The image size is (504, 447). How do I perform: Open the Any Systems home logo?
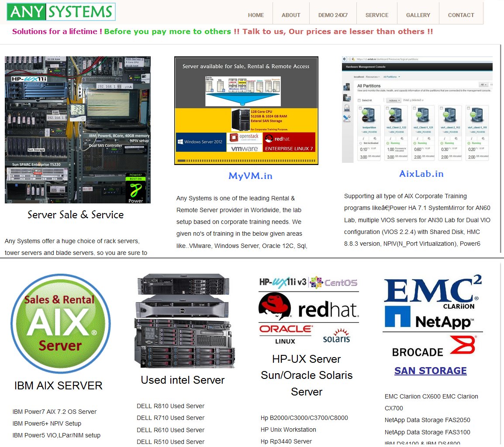coord(61,12)
